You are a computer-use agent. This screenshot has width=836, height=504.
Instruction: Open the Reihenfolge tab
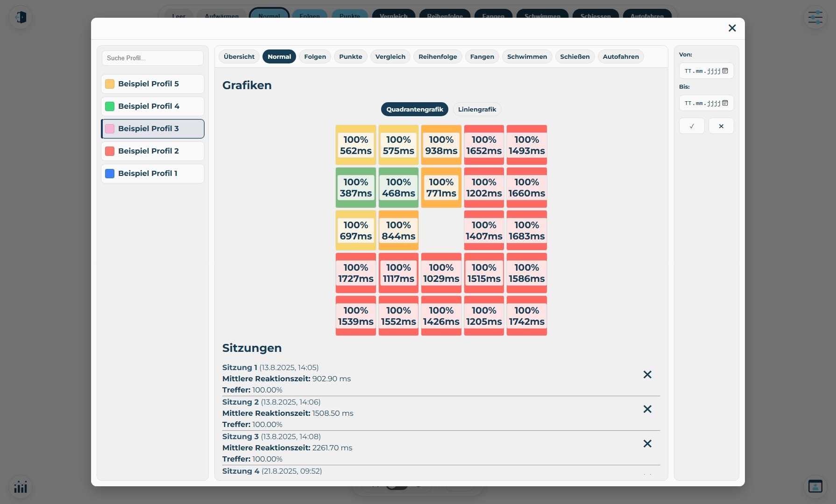437,57
